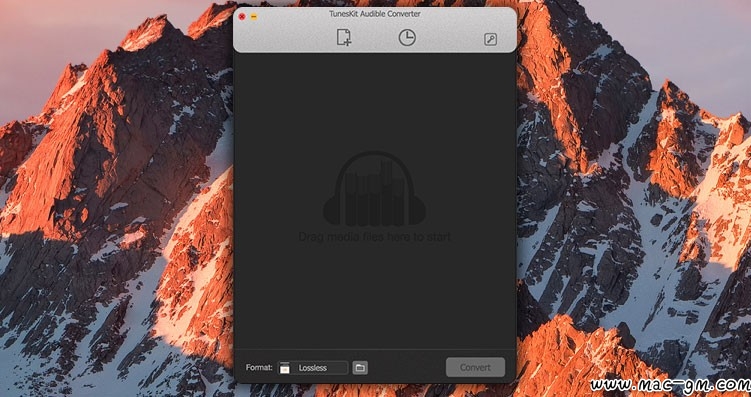This screenshot has height=397, width=751.
Task: Click the Add Files icon in toolbar
Action: pos(343,37)
